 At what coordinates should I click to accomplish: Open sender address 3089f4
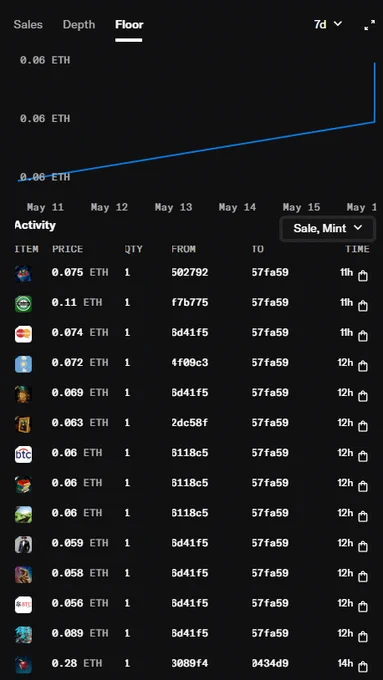[x=190, y=663]
